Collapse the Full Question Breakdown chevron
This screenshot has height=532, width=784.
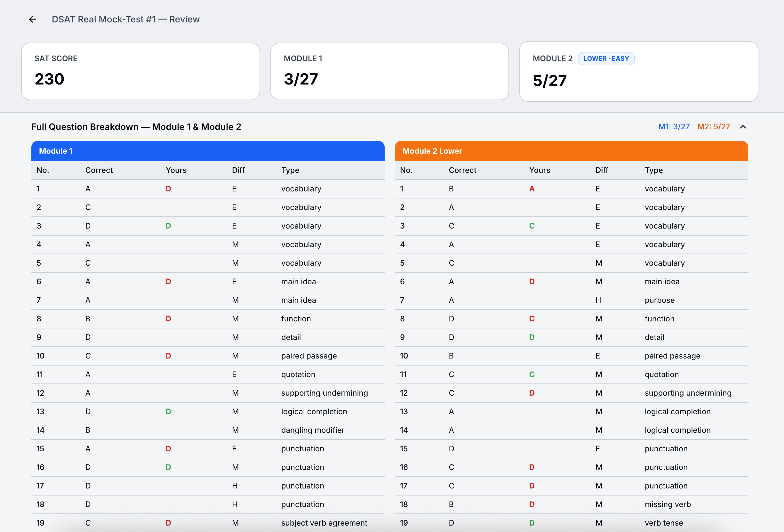[742, 127]
